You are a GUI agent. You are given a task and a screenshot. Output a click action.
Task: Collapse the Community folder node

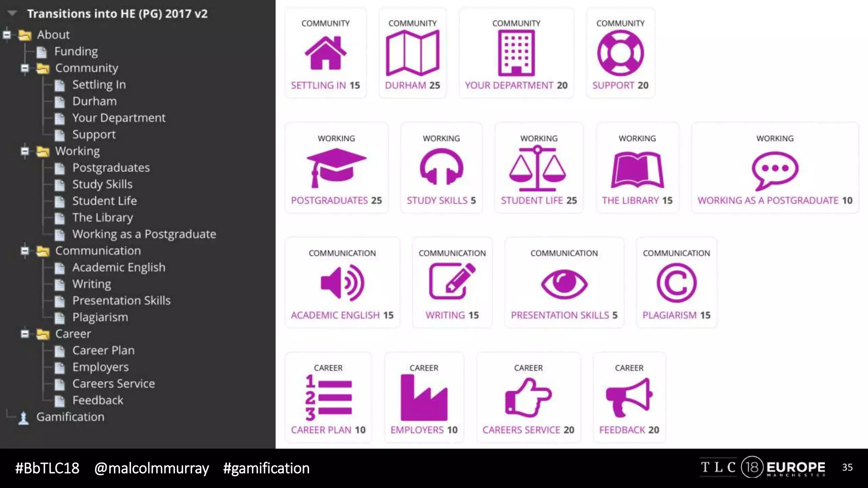coord(25,68)
